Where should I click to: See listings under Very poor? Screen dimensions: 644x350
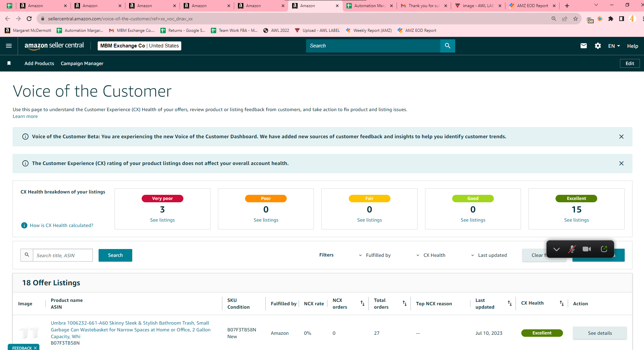pyautogui.click(x=162, y=220)
